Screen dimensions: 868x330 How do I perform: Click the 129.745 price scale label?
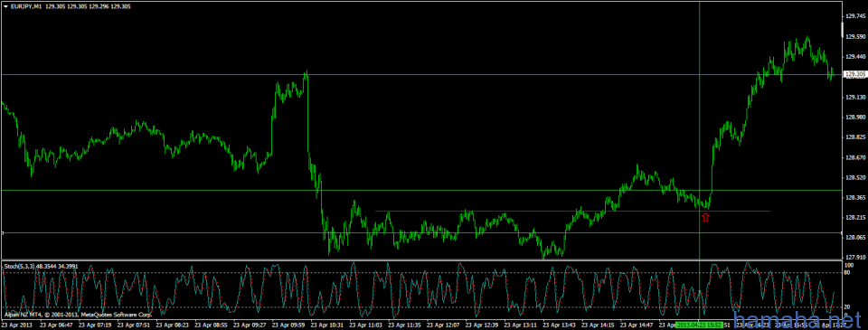pyautogui.click(x=855, y=16)
